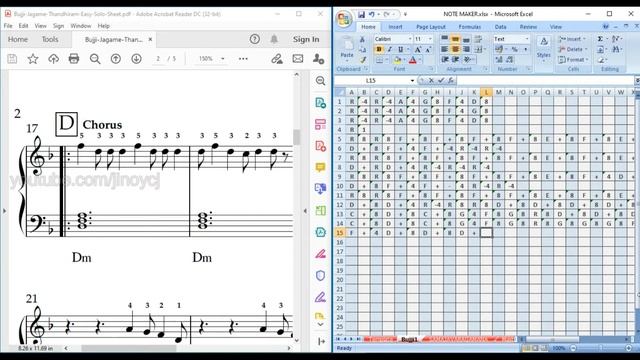Close the Buji-Jagame PDF document tab

150,40
